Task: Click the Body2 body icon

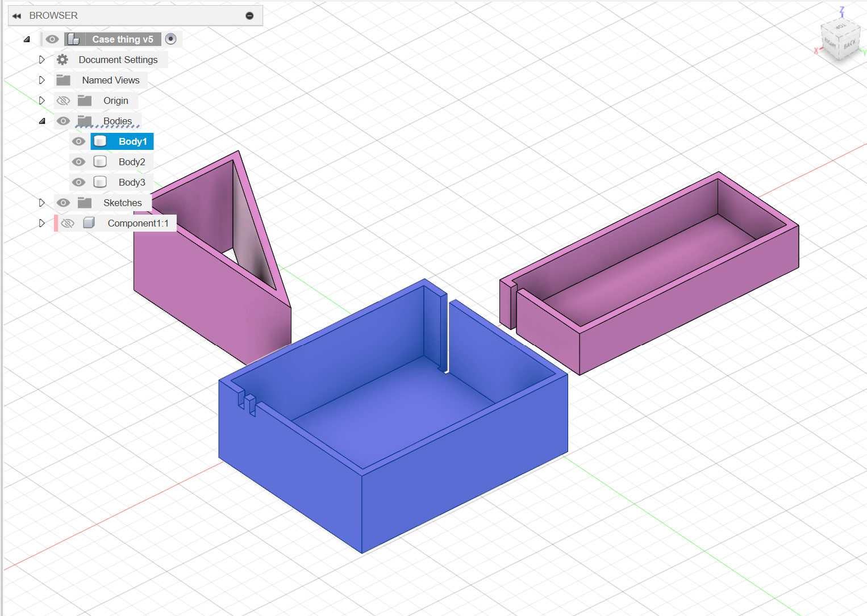Action: (100, 162)
